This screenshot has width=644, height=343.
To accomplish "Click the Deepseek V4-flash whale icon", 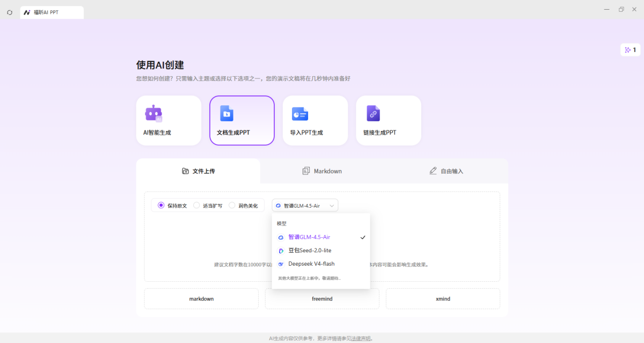I will 281,264.
